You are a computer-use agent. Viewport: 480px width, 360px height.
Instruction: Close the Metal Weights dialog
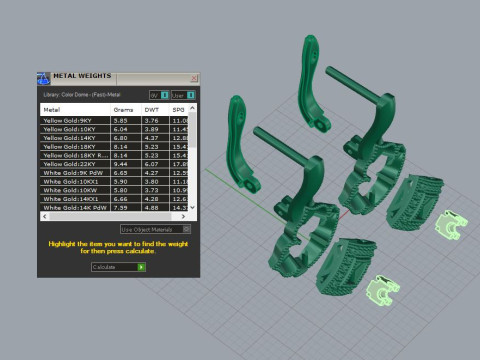click(194, 78)
